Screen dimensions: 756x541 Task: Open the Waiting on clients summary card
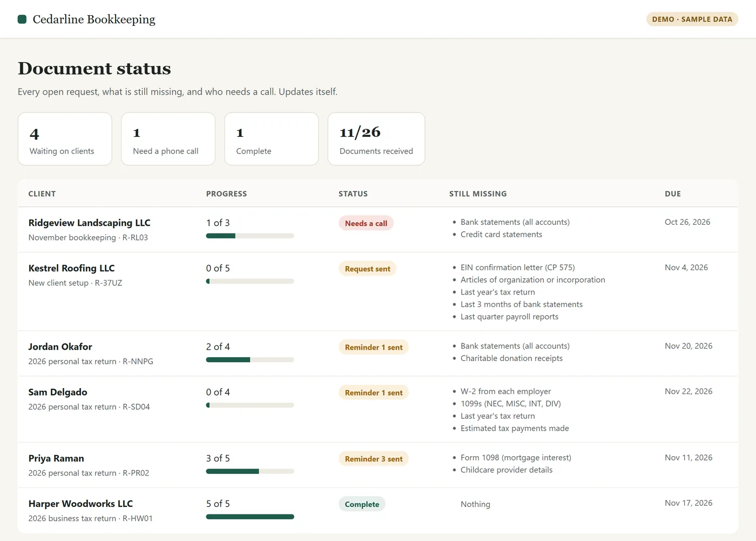click(65, 139)
